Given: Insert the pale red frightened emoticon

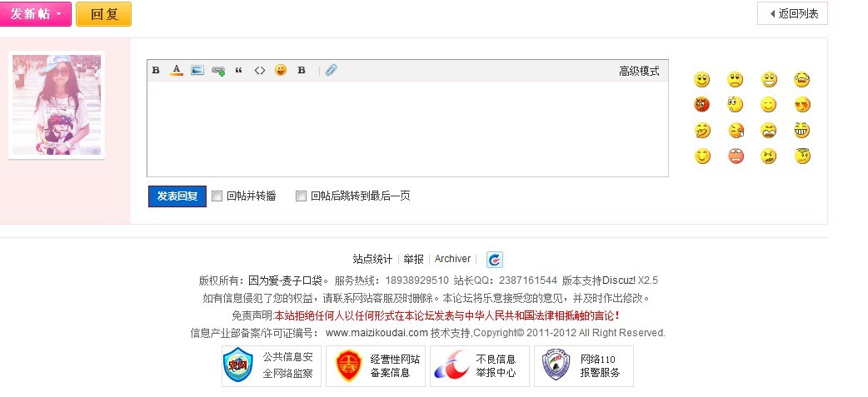Looking at the screenshot, I should 736,156.
